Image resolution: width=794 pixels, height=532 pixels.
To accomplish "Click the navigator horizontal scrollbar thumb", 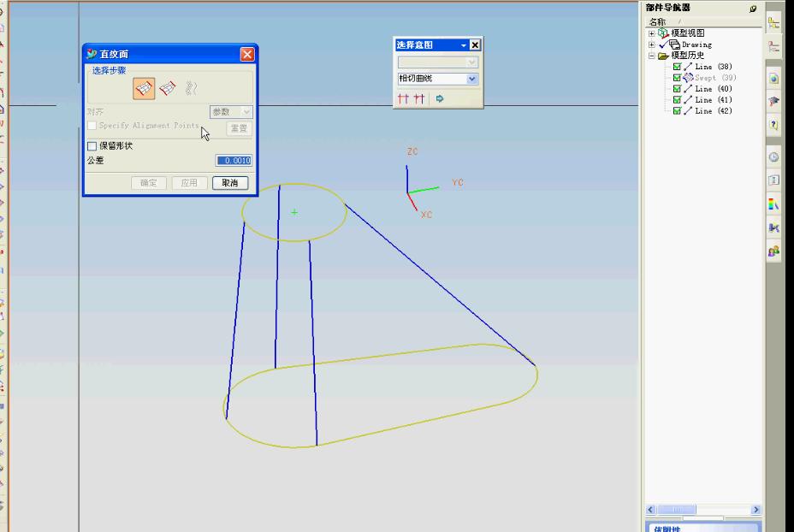I will (677, 510).
